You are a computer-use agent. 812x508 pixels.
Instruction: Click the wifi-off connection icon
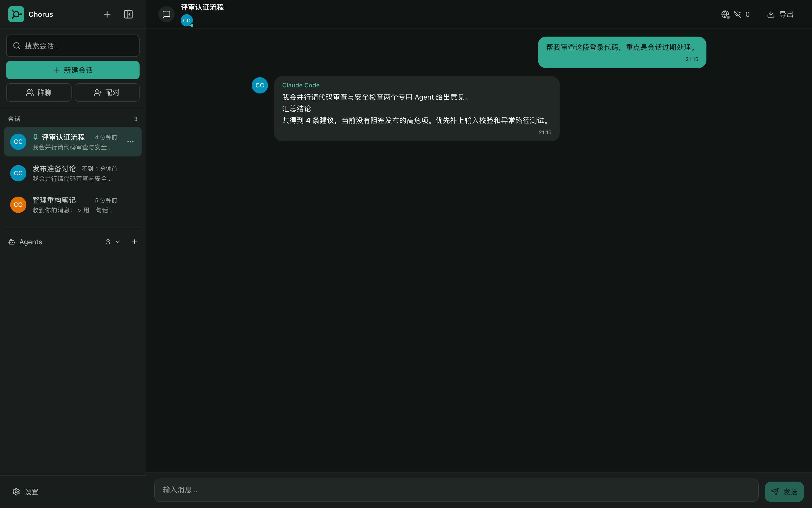coord(737,14)
